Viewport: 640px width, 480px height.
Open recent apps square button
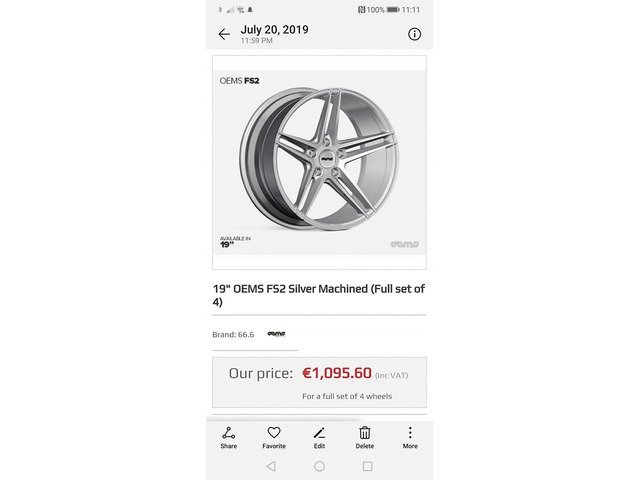point(367,466)
